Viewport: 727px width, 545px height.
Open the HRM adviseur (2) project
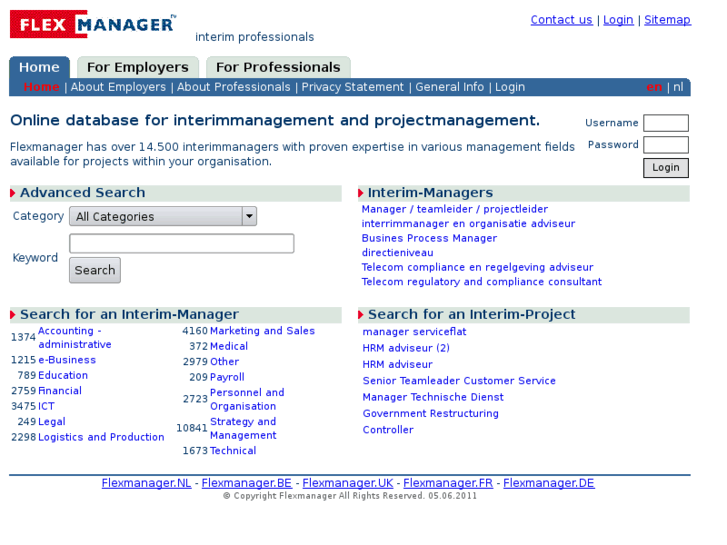(x=406, y=348)
